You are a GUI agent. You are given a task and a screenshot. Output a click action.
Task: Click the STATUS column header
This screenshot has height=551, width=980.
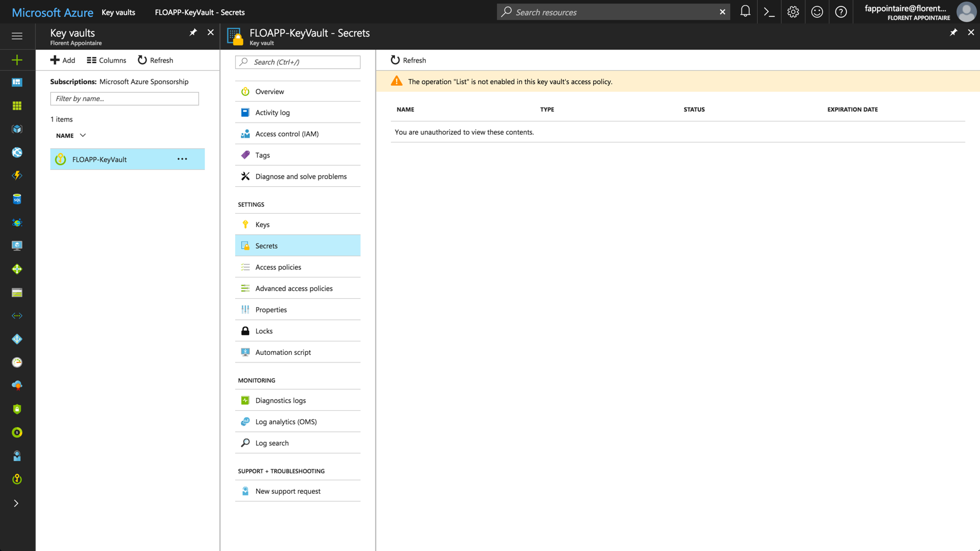[694, 110]
